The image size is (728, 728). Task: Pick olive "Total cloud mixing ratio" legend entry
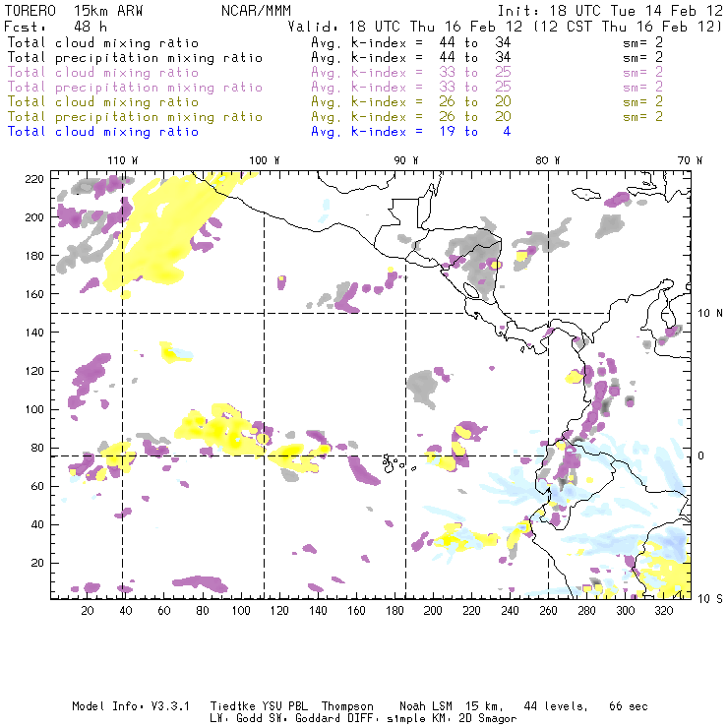pyautogui.click(x=103, y=102)
